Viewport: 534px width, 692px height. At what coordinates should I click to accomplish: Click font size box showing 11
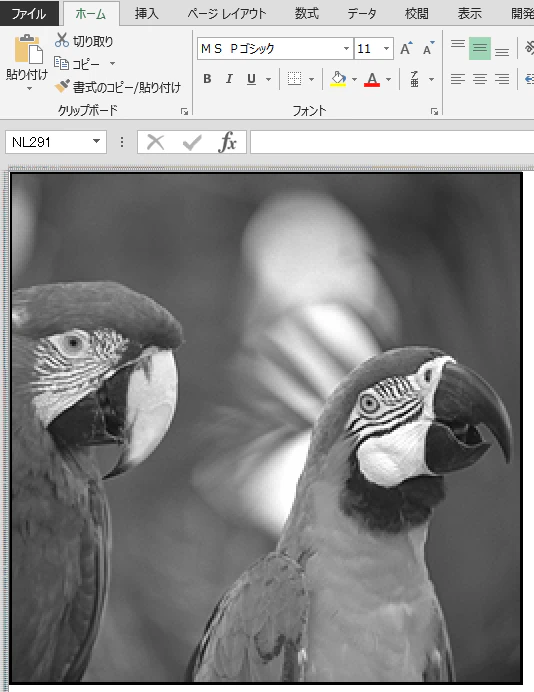(x=368, y=49)
